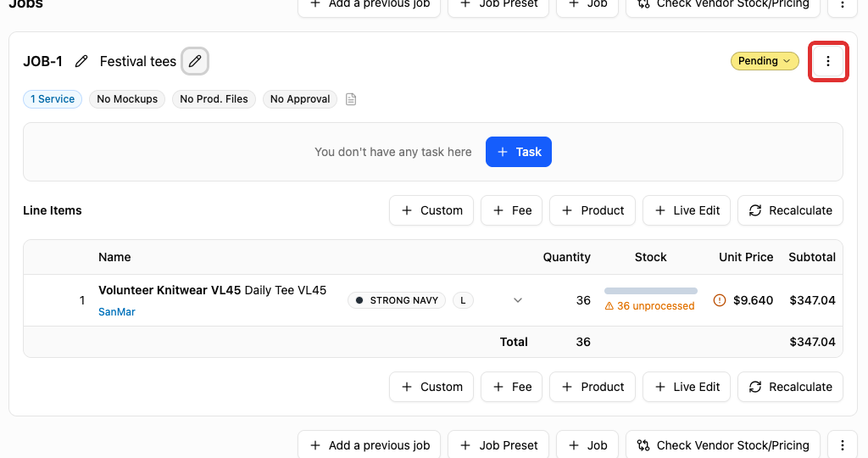The image size is (868, 458).
Task: Open the bottom Jobs three-dot menu
Action: pyautogui.click(x=843, y=444)
